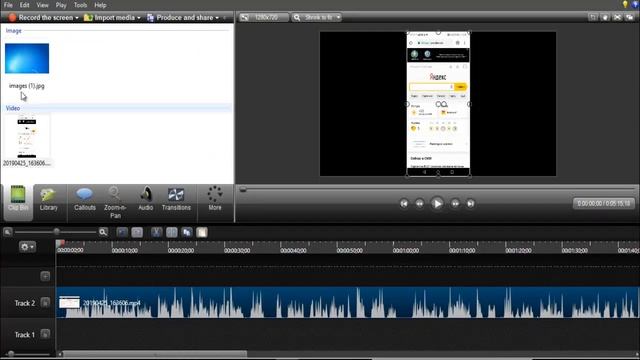The width and height of the screenshot is (640, 360).
Task: Click the timeline horizontal scrollbar
Action: tap(155, 354)
